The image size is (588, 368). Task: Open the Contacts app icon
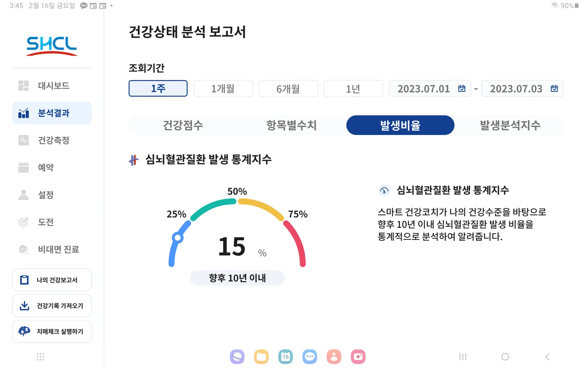coord(334,357)
